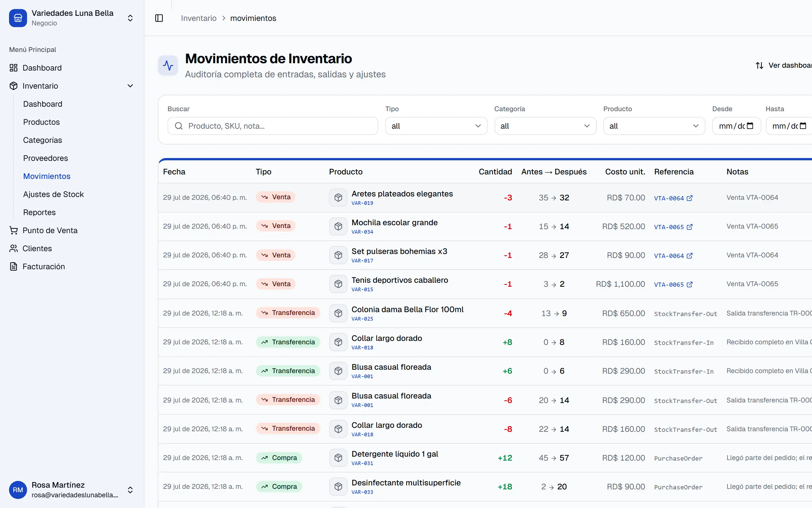Click the Cantidad column header
Screen dimensions: 812x508
click(x=495, y=172)
